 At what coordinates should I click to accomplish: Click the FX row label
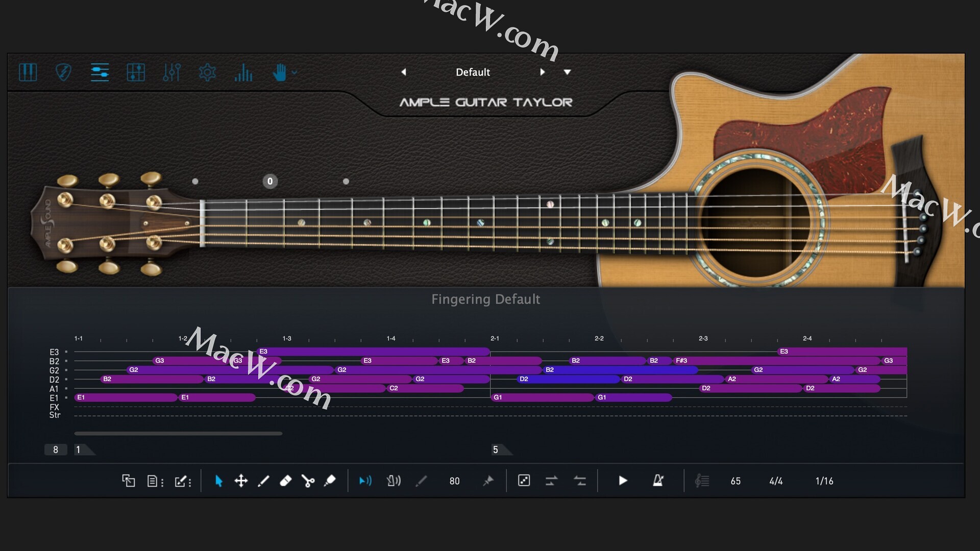(54, 407)
